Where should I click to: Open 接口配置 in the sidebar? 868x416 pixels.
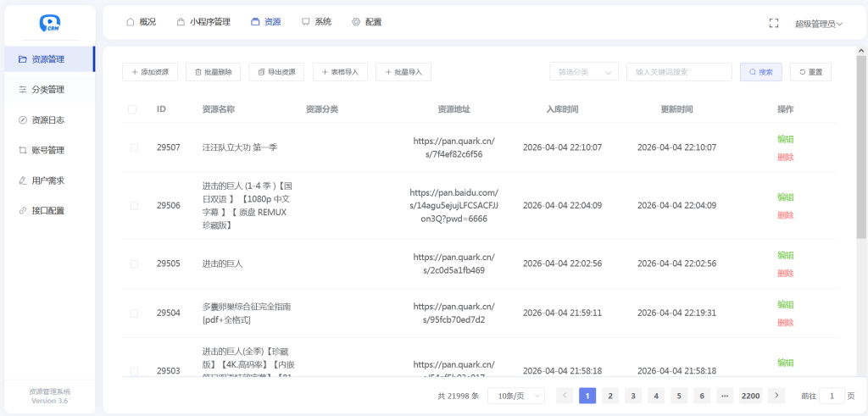[x=49, y=211]
